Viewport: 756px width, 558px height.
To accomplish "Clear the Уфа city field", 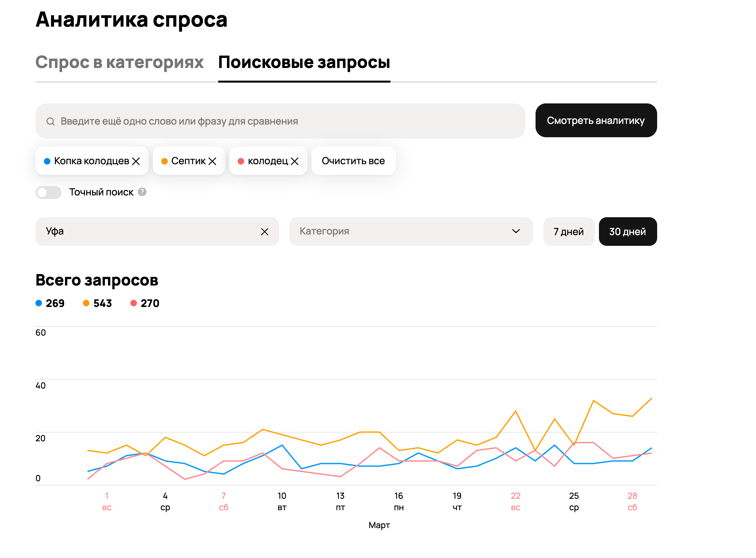I will point(264,232).
